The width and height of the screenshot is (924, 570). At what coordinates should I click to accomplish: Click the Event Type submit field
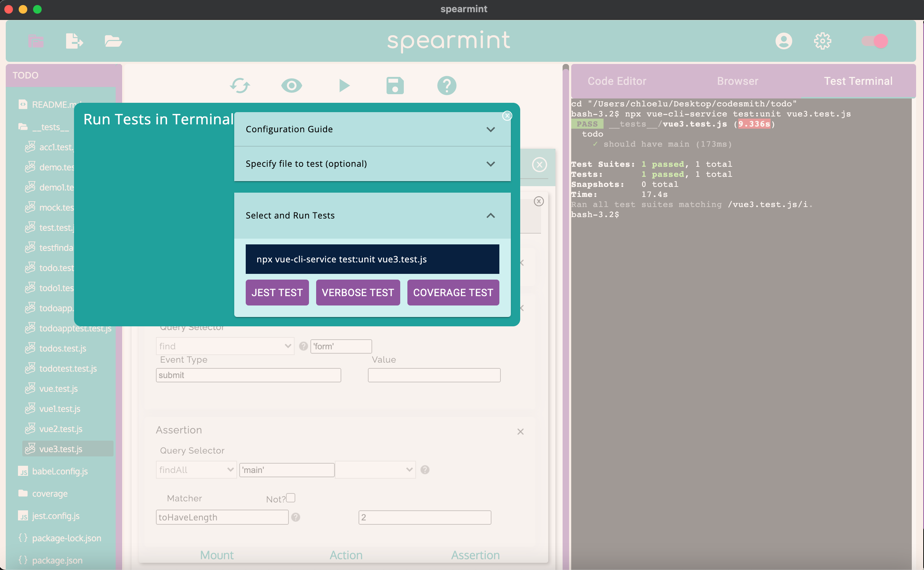tap(248, 375)
